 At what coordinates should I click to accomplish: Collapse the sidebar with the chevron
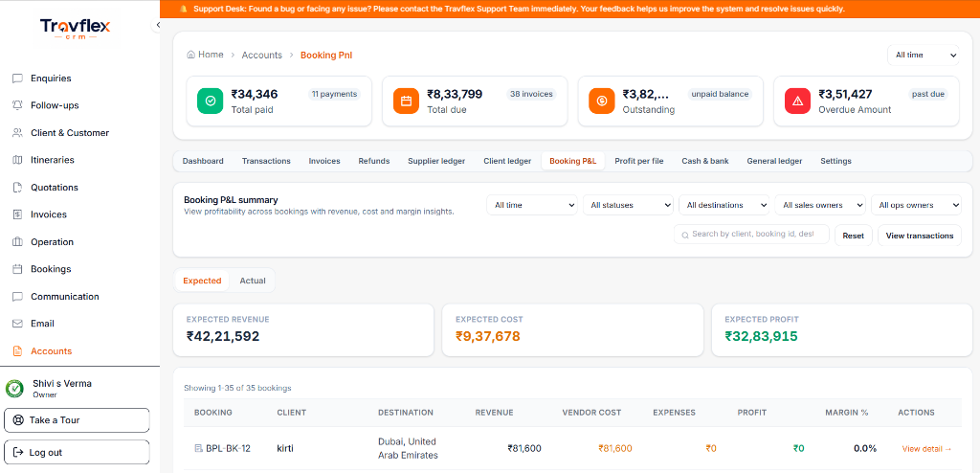158,25
